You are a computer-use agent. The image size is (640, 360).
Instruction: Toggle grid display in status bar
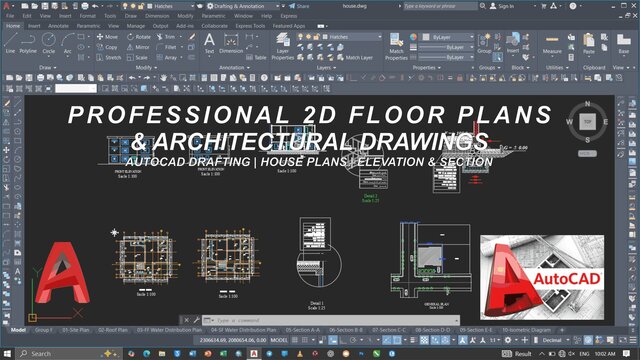pyautogui.click(x=295, y=340)
